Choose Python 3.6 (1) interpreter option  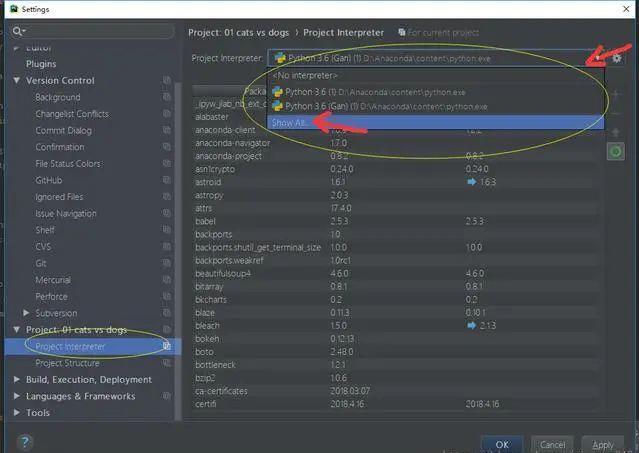tap(436, 92)
